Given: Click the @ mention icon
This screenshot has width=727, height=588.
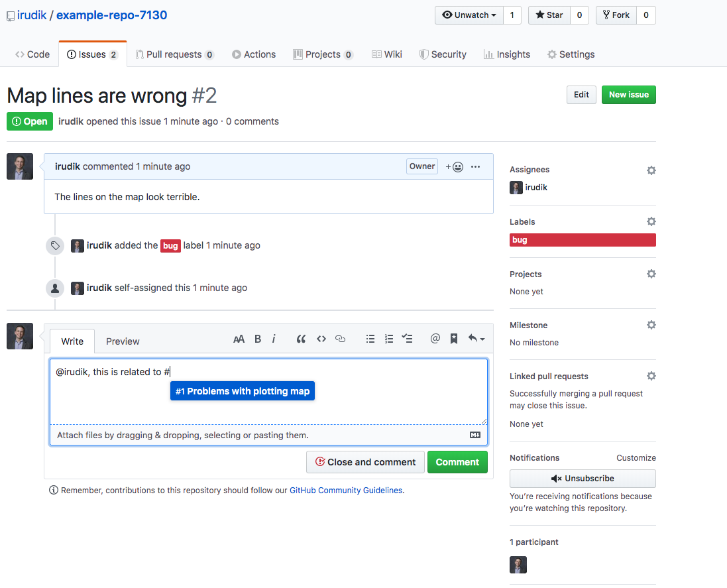Looking at the screenshot, I should coord(435,339).
